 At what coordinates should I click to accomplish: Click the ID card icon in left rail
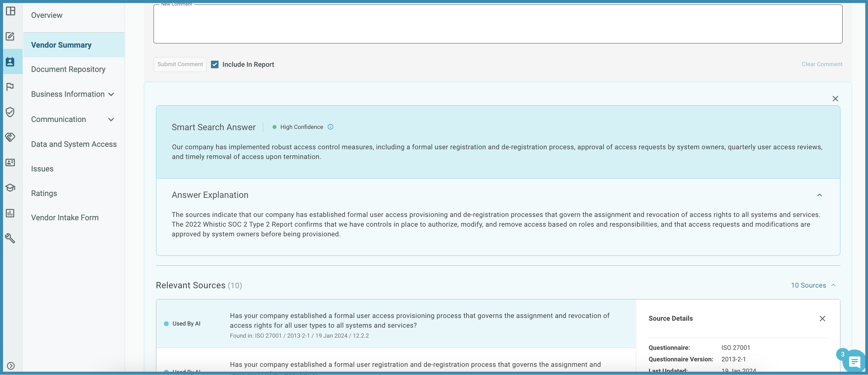coord(10,162)
